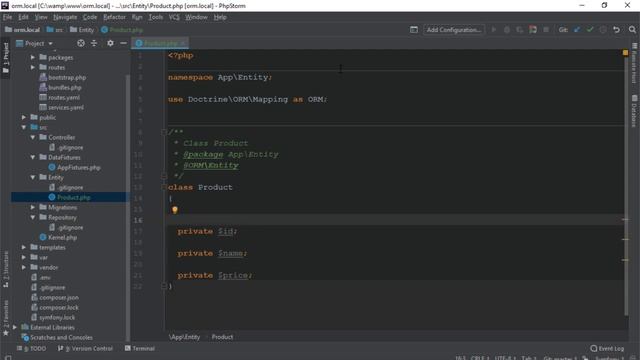Click the yellow inspection indicator in editor corner
640x360 pixels.
coord(625,53)
